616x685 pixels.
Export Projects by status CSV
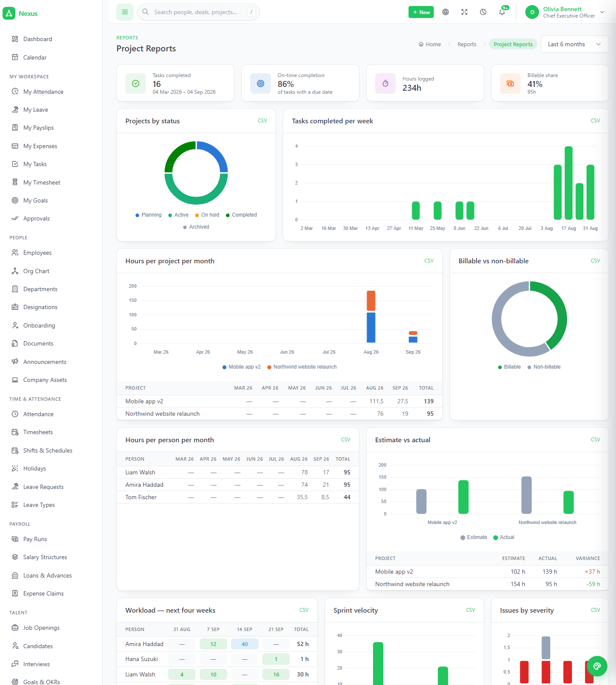[262, 121]
